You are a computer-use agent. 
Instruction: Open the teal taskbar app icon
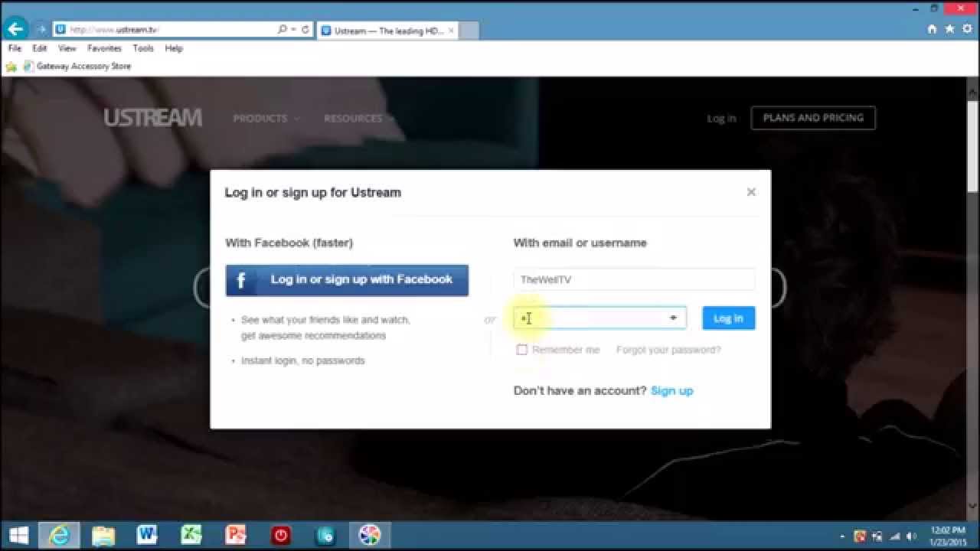[x=325, y=535]
